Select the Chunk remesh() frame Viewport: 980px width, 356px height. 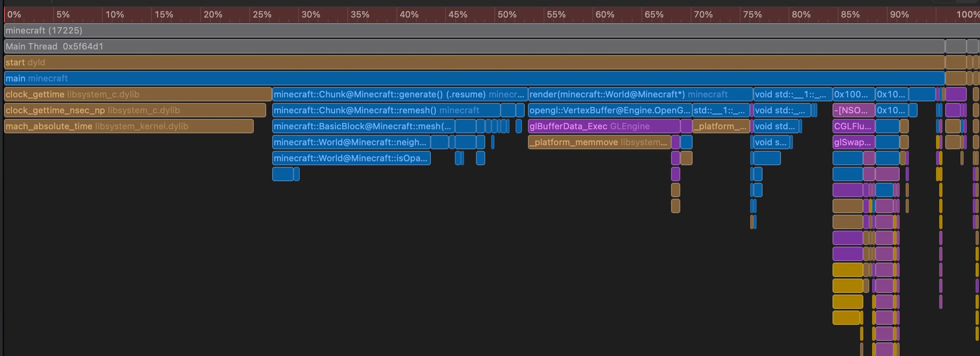click(x=386, y=110)
